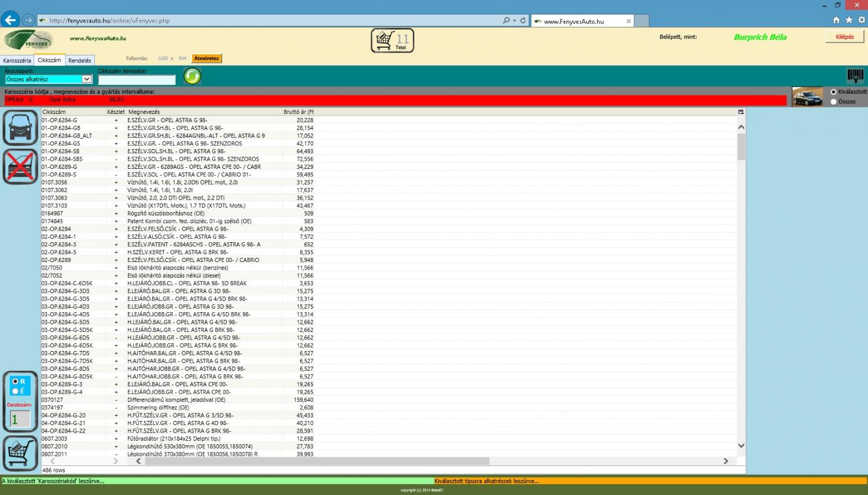
Task: Open the address bar search dropdown arrow
Action: point(514,21)
